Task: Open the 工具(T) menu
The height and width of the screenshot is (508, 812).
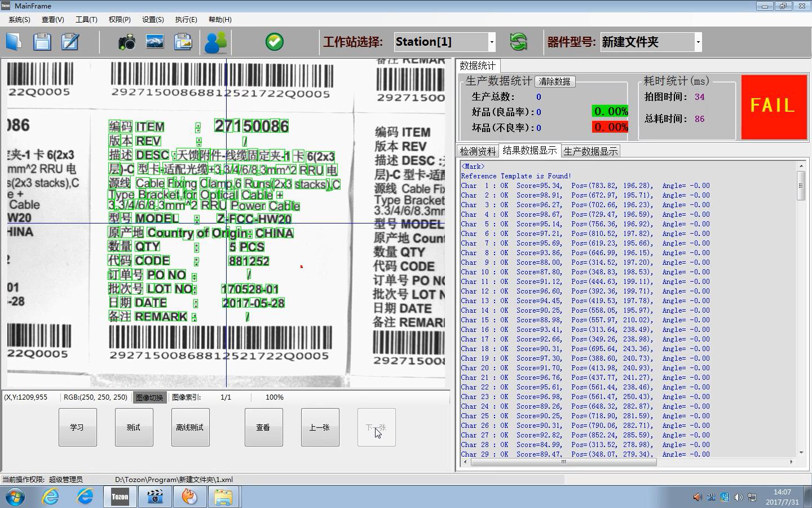Action: 86,19
